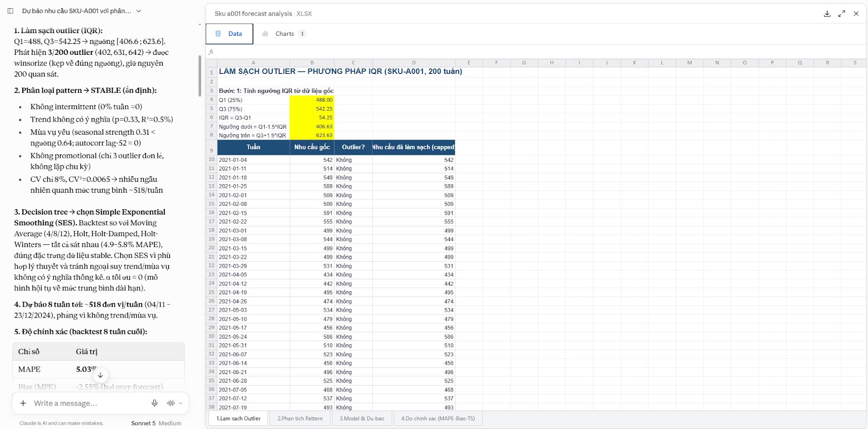Click the Sku a001 forecast analysis title
868x429 pixels.
(x=253, y=14)
